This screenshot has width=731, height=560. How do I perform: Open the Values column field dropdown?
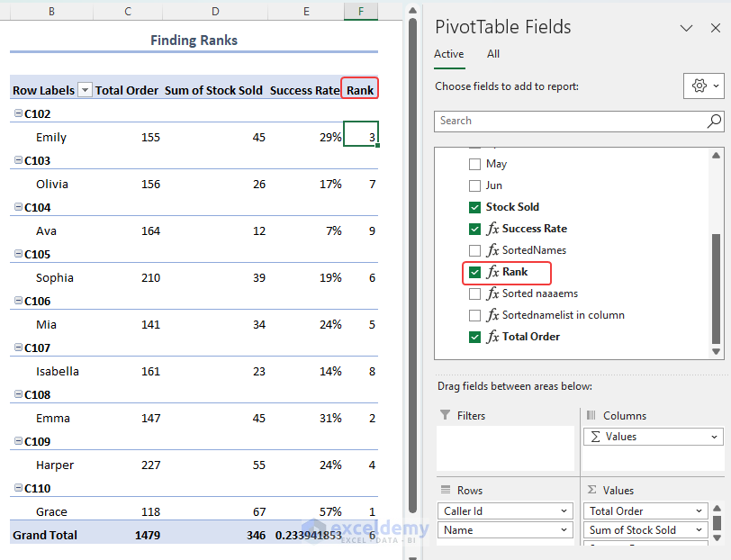(x=714, y=437)
